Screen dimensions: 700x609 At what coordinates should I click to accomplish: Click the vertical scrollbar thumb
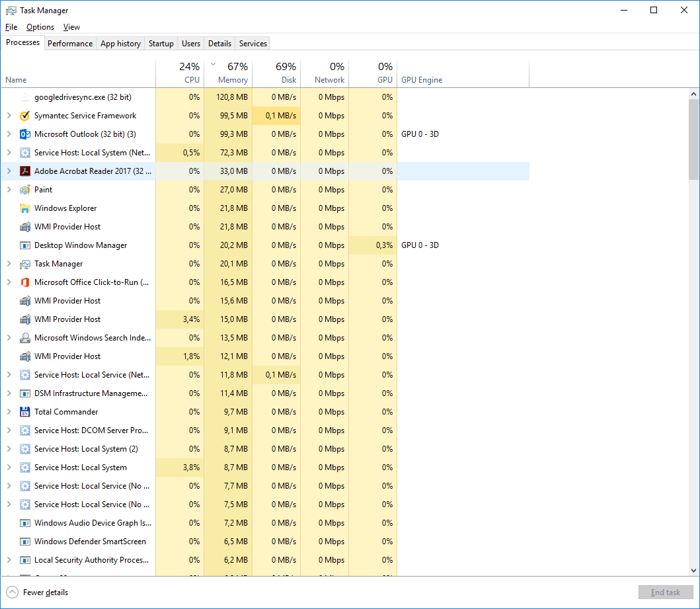[x=693, y=140]
